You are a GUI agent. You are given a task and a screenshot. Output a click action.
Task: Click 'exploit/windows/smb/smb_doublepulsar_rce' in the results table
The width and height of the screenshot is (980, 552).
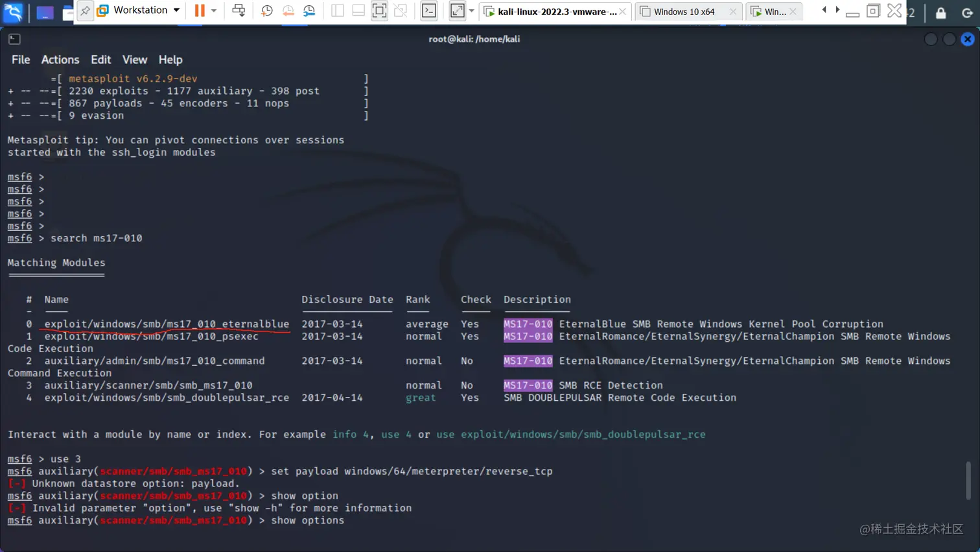coord(167,398)
